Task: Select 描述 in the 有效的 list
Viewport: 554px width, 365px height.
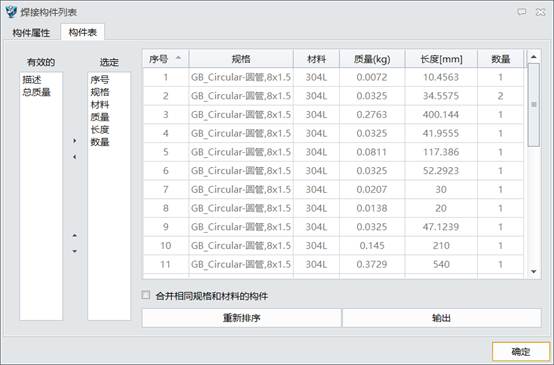Action: coord(32,80)
